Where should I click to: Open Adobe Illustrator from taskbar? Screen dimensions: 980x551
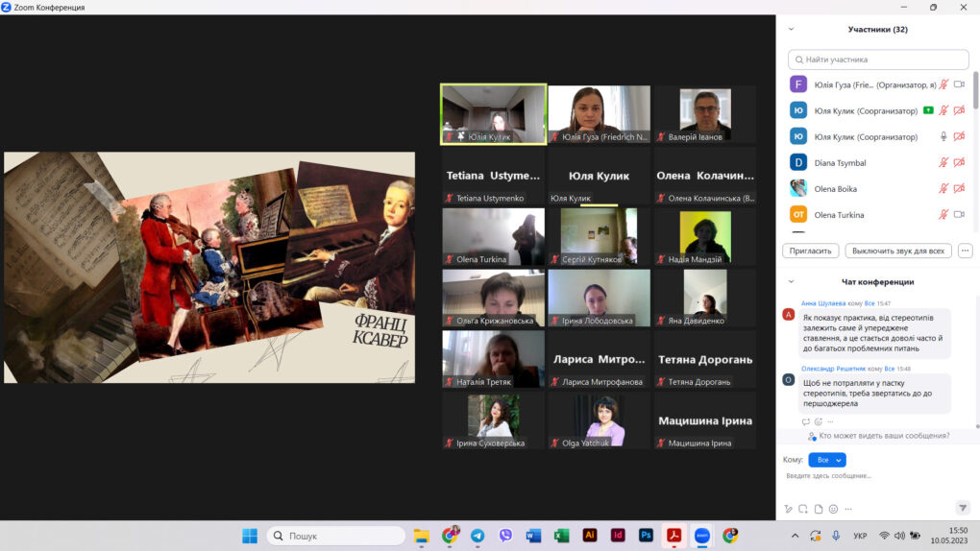click(589, 536)
